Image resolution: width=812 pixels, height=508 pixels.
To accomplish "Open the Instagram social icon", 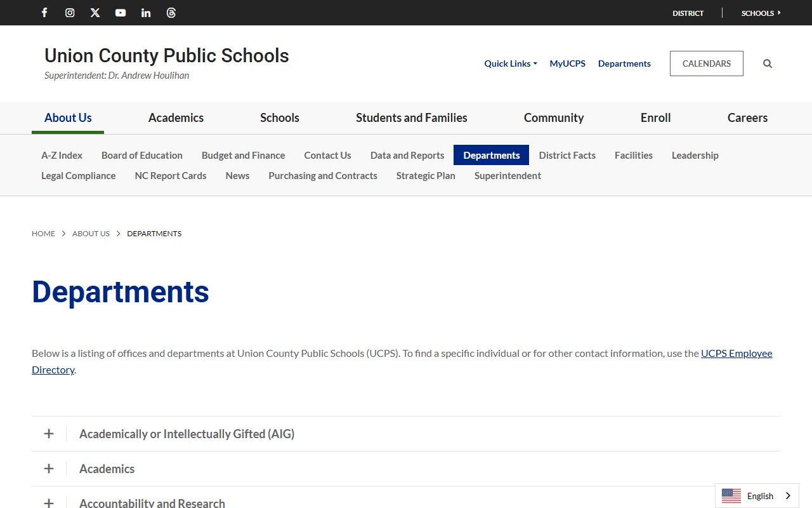I will pyautogui.click(x=70, y=13).
